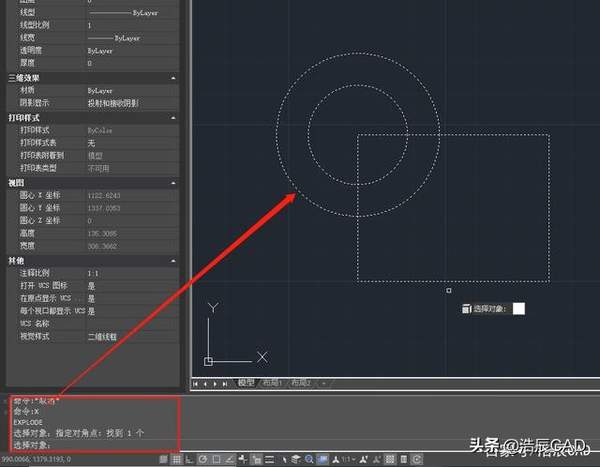600x467 pixels.
Task: Toggle Polar tracking in status bar
Action: coord(203,459)
